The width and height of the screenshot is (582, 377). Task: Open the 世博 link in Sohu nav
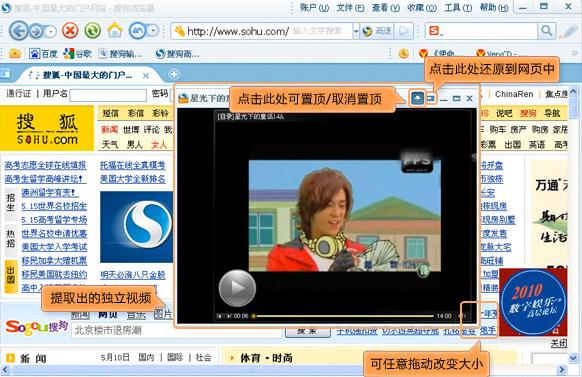(131, 130)
